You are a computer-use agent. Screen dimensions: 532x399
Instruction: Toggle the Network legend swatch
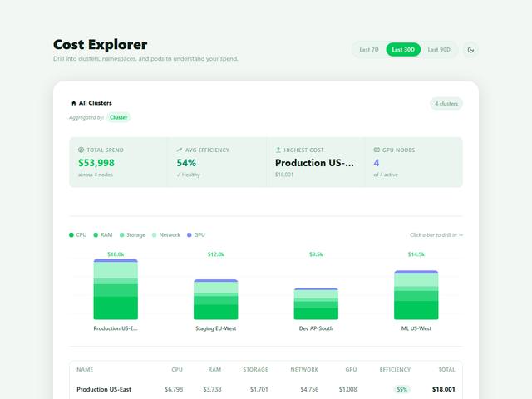pyautogui.click(x=154, y=234)
